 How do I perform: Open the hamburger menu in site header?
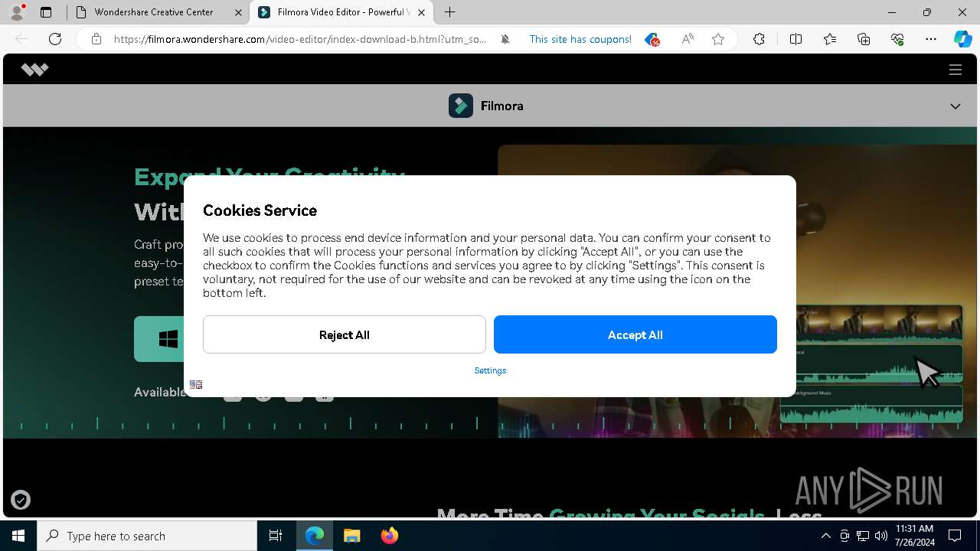[x=955, y=70]
